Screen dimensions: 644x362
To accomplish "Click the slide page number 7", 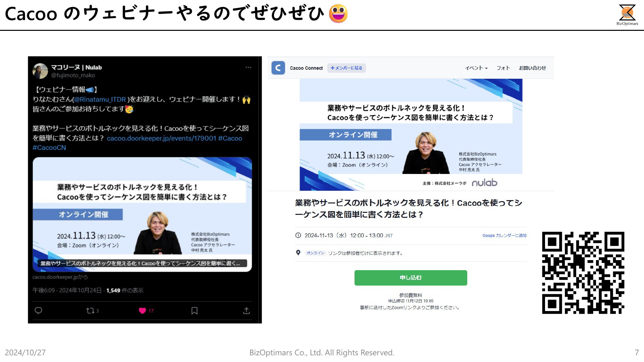I will pyautogui.click(x=637, y=353).
